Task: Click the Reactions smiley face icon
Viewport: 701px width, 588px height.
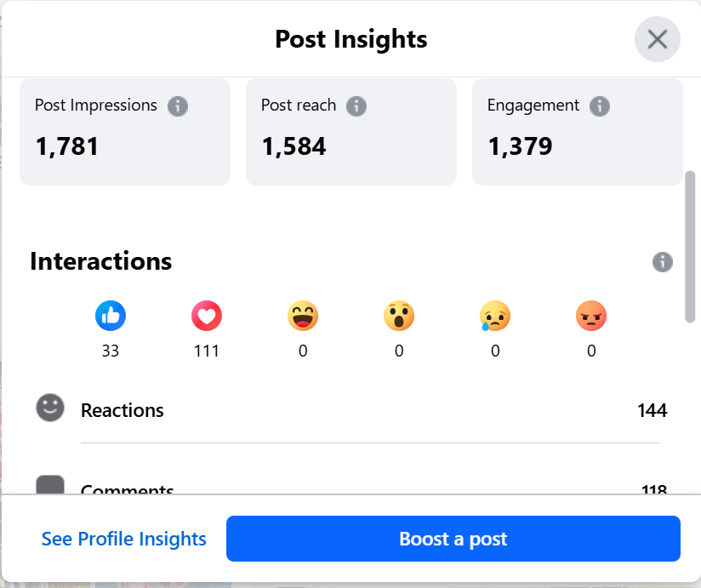Action: click(50, 408)
